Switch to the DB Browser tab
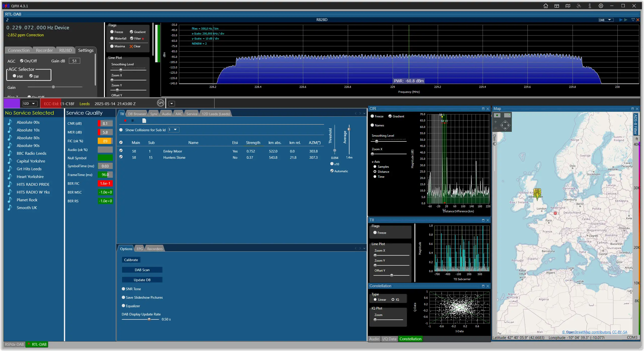This screenshot has height=351, width=644. point(137,114)
